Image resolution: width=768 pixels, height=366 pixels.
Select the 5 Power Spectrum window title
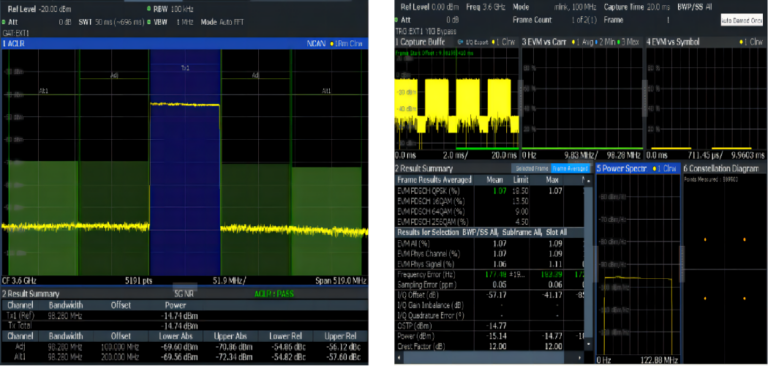622,168
